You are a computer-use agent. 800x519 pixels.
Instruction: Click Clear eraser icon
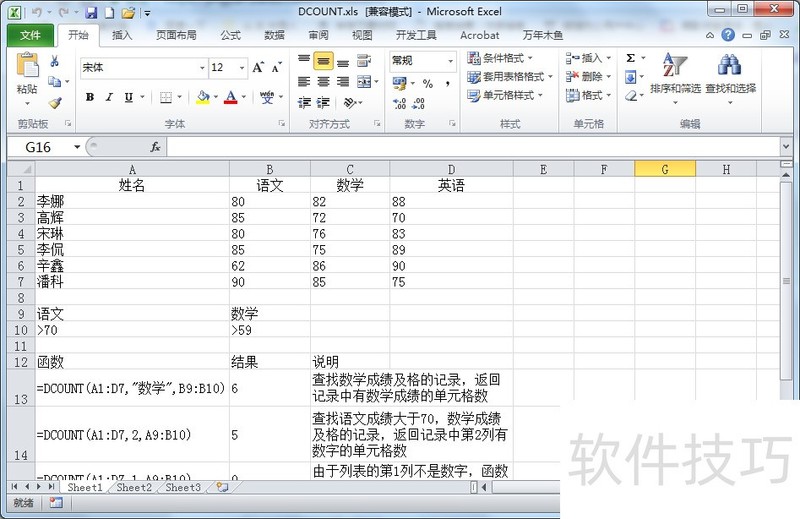pos(631,95)
